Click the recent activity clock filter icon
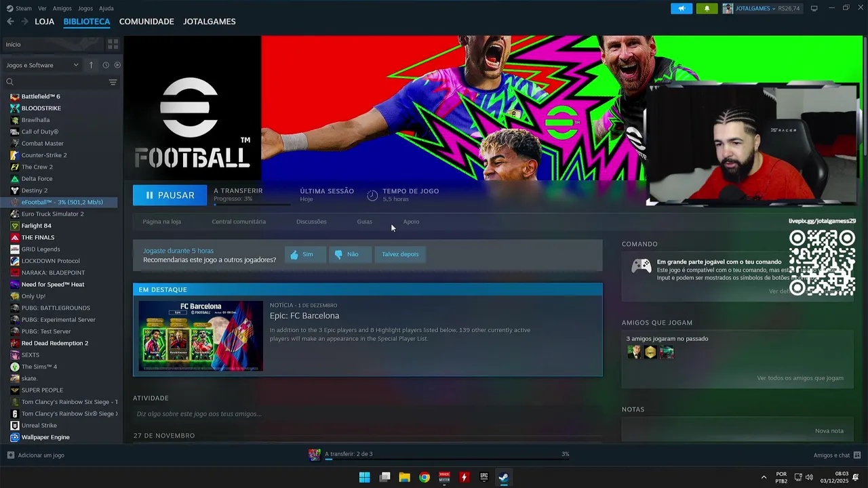 106,65
